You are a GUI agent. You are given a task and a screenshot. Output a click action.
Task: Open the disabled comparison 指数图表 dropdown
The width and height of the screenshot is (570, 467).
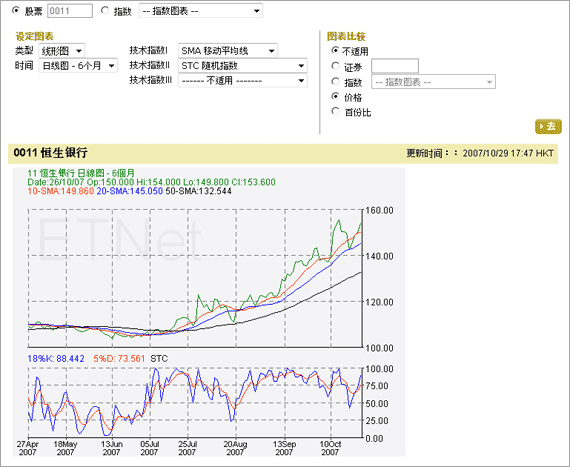433,82
